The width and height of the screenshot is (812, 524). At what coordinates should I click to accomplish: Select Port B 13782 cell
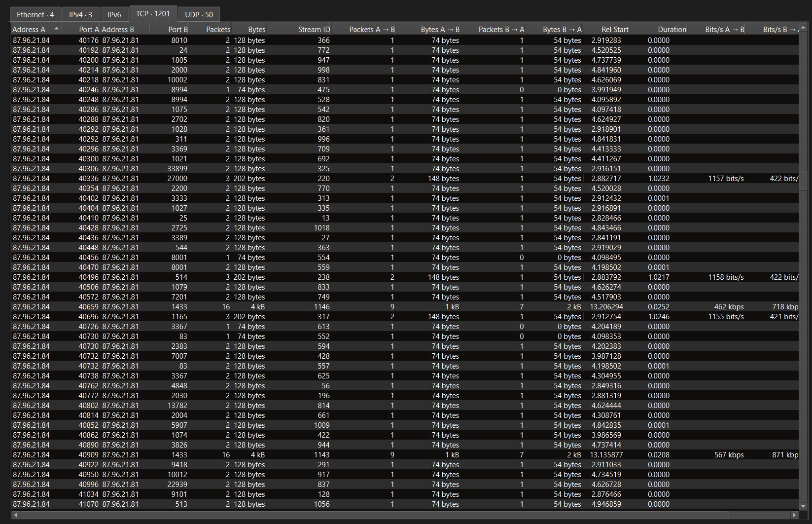(177, 406)
